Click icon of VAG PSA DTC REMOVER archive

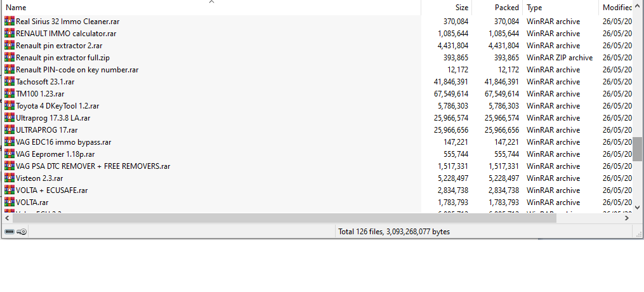click(x=10, y=166)
